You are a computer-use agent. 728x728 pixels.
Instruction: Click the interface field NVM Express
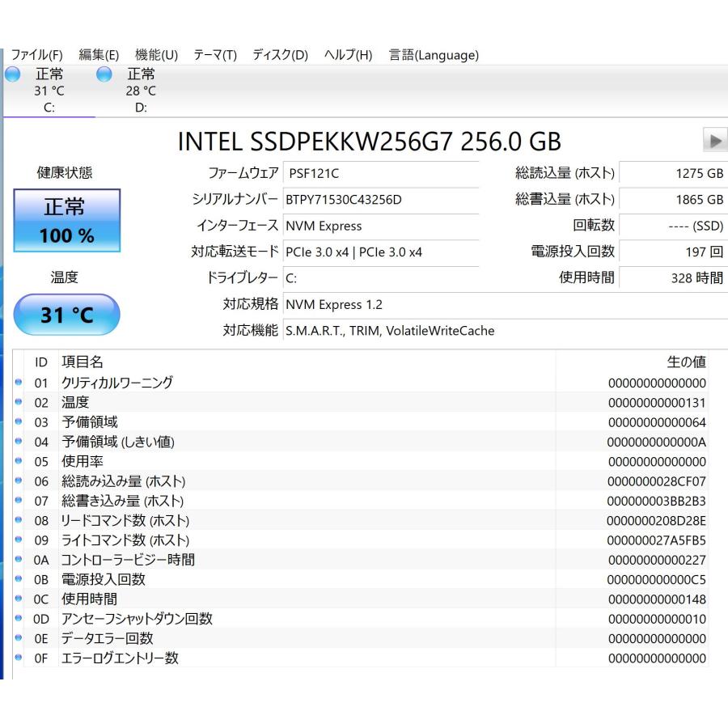tap(381, 226)
